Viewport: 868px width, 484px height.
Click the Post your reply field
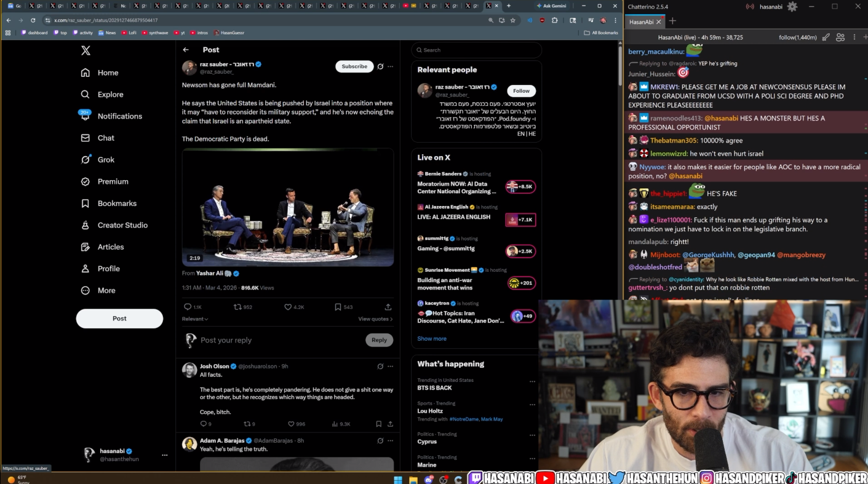click(280, 340)
